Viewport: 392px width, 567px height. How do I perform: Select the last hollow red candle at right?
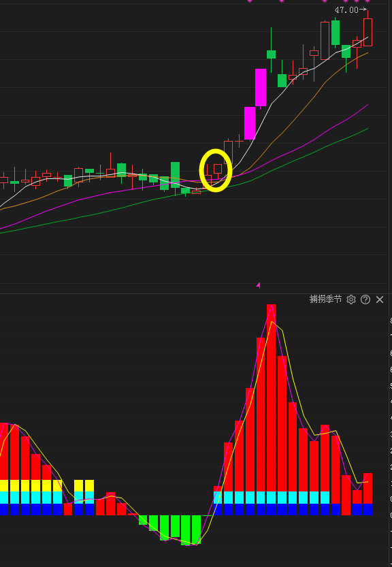(x=367, y=32)
